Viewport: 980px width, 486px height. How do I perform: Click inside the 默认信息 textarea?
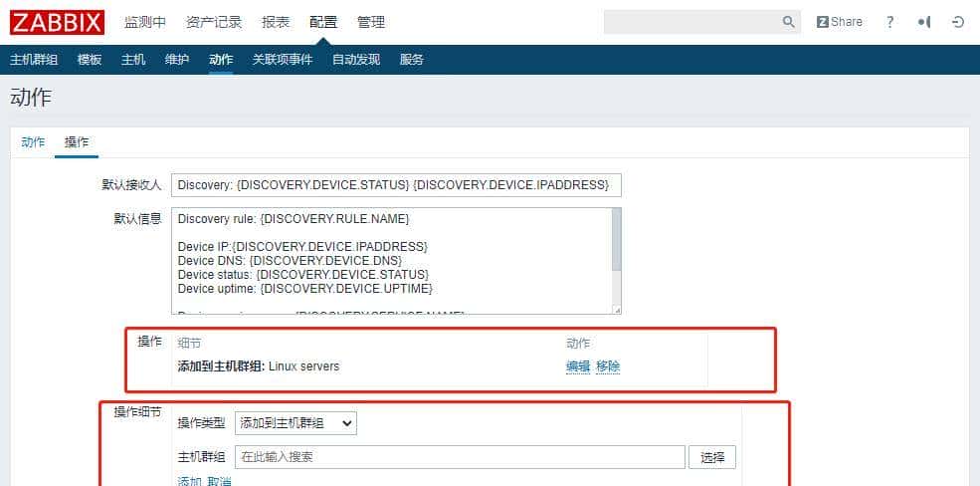(391, 261)
